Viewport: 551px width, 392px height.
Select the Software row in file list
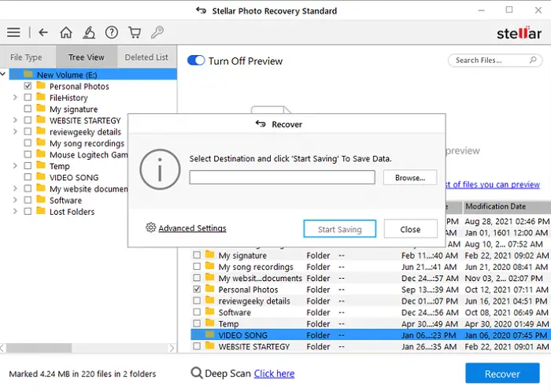[x=371, y=312]
